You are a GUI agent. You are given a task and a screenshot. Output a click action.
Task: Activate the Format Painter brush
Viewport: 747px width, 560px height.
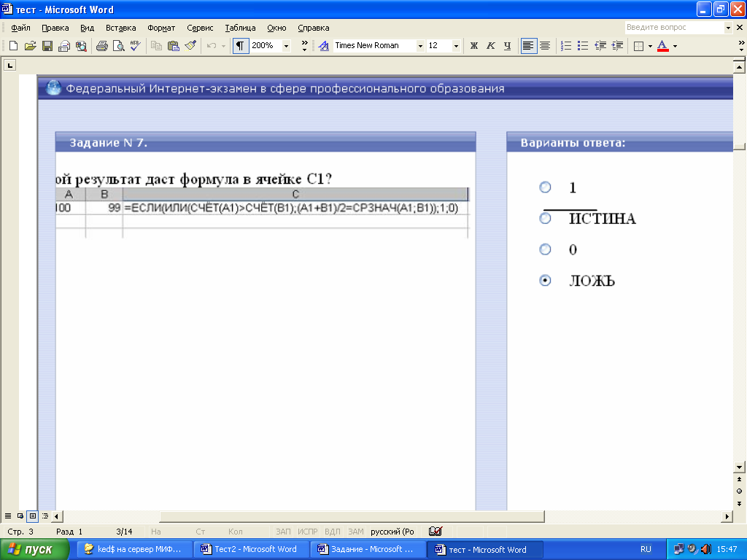[x=190, y=46]
